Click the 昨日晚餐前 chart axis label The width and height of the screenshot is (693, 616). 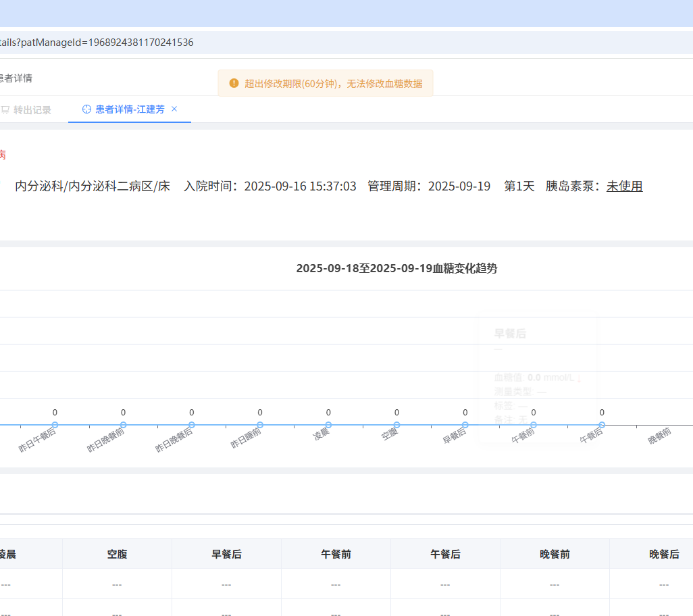105,440
